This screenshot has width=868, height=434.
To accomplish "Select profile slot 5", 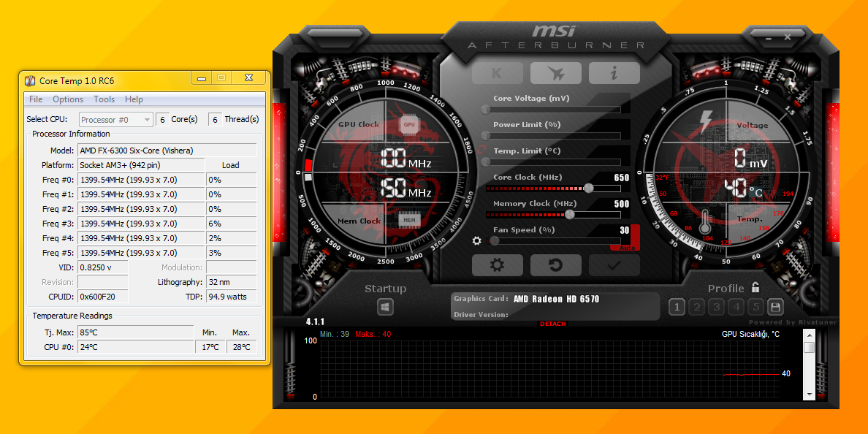I will [x=755, y=307].
